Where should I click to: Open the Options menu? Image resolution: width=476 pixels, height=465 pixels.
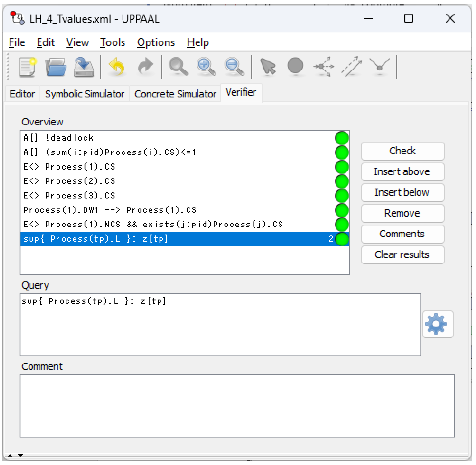pyautogui.click(x=156, y=43)
